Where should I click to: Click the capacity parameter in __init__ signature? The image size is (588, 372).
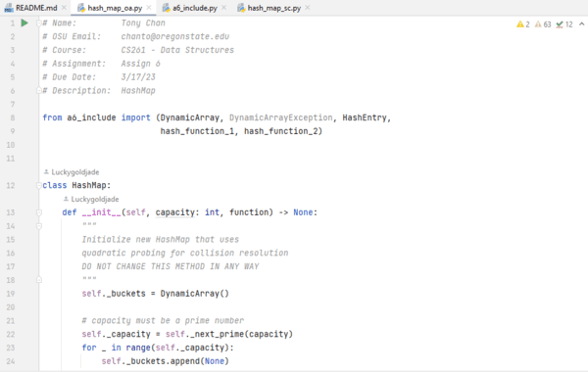pos(174,212)
